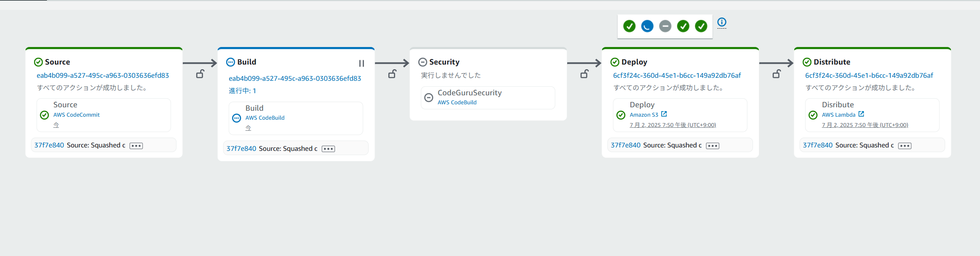Image resolution: width=980 pixels, height=256 pixels.
Task: Click the gray skipped status circle
Action: [665, 26]
